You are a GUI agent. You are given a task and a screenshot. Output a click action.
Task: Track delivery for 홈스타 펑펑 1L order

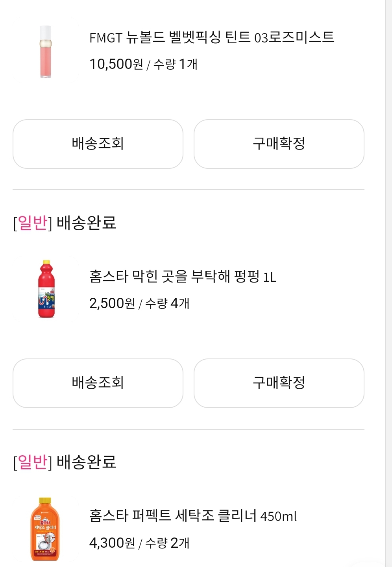[x=98, y=383]
